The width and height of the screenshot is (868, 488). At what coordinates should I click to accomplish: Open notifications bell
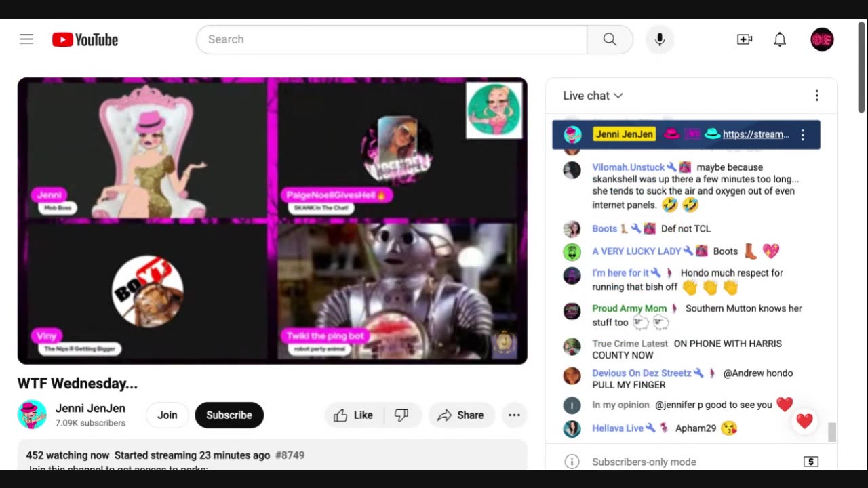click(780, 39)
